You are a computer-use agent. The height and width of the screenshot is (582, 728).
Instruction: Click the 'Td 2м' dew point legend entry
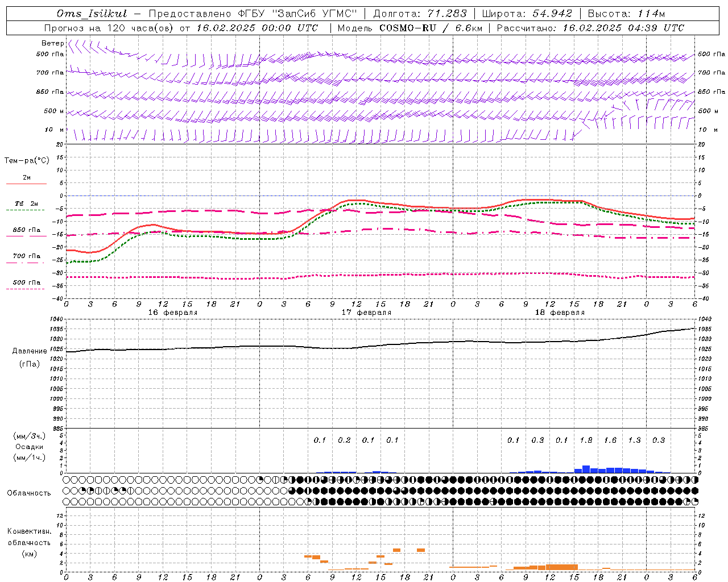coord(26,203)
